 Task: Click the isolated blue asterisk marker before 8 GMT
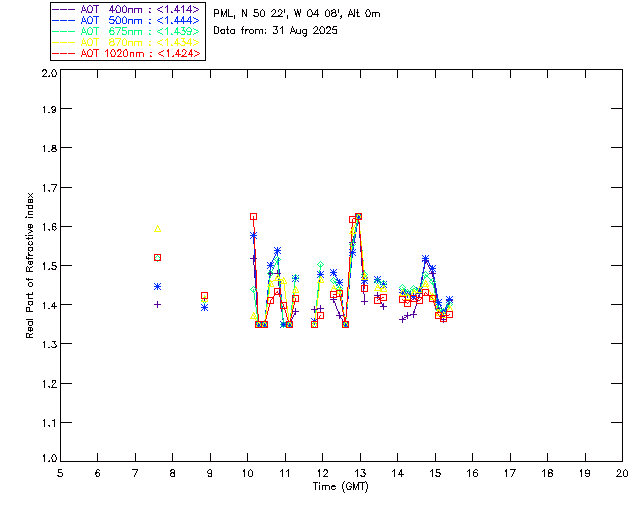tap(158, 287)
